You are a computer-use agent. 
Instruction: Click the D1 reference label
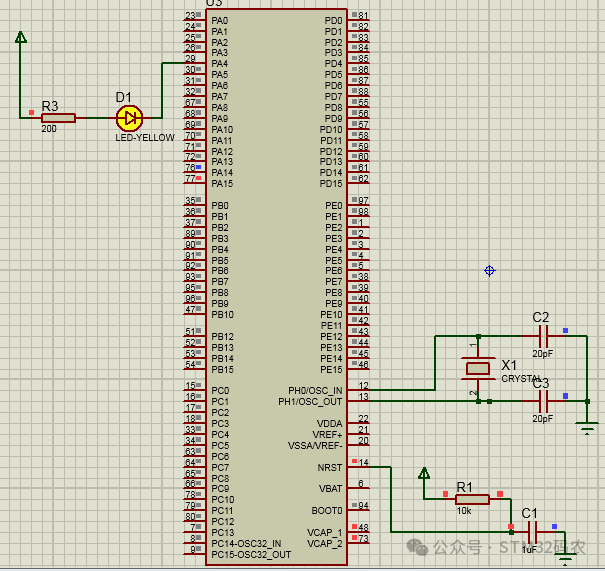coord(123,97)
